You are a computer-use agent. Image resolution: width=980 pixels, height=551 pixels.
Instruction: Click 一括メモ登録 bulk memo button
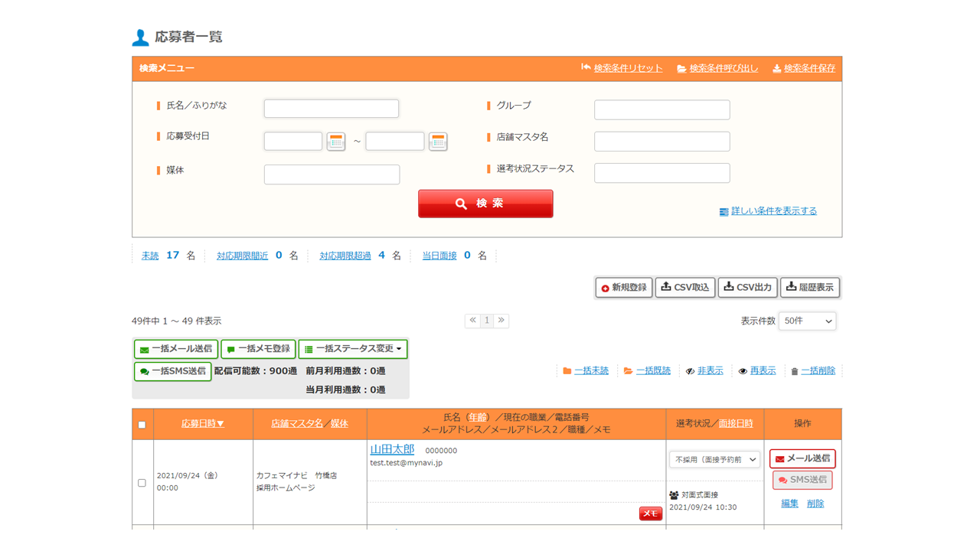[x=258, y=349]
